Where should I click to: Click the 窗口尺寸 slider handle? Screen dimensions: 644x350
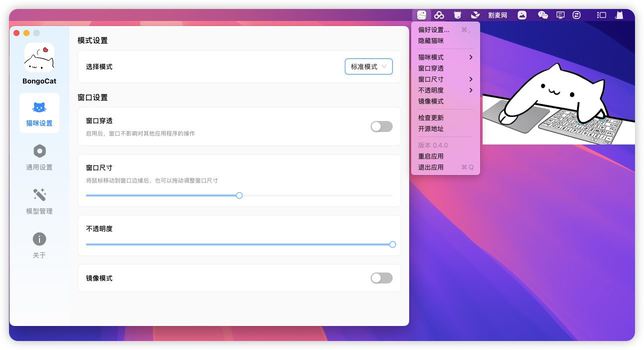(239, 195)
